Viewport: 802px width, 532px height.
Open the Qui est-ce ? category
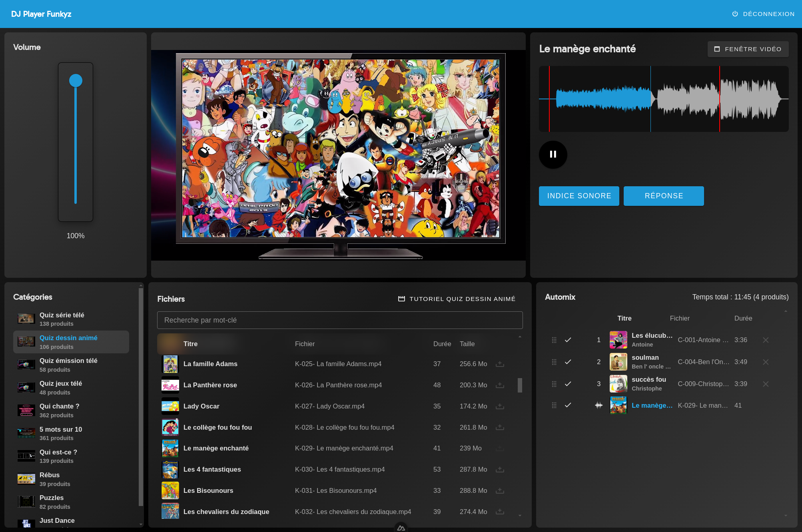[71, 456]
